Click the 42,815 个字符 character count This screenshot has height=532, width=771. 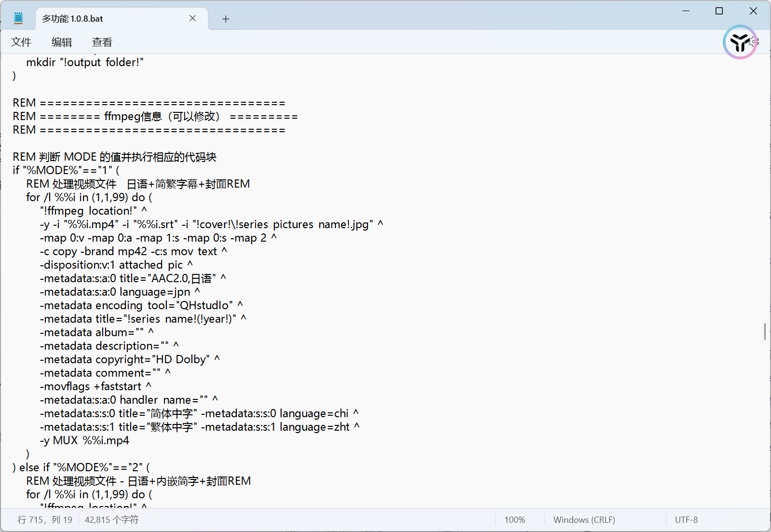[111, 519]
